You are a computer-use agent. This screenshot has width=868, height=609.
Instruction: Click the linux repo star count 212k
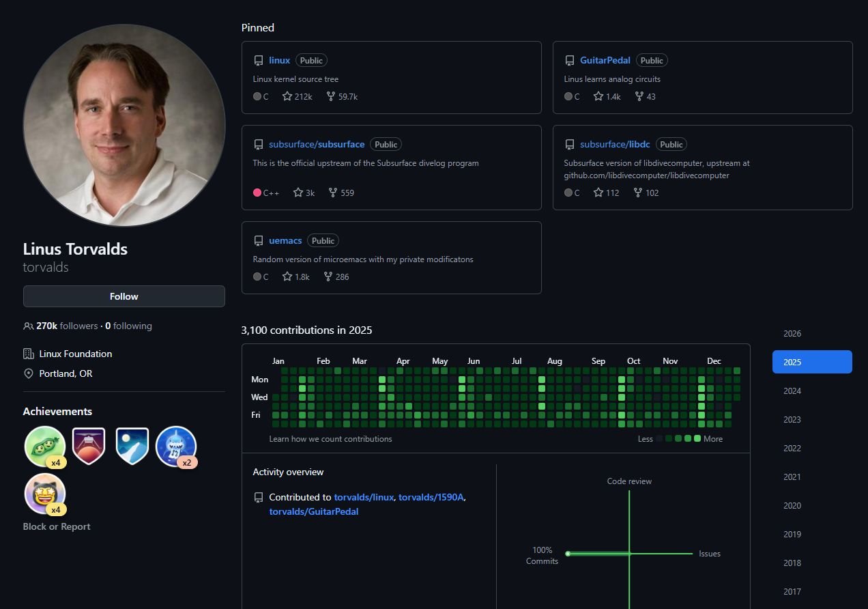coord(298,96)
